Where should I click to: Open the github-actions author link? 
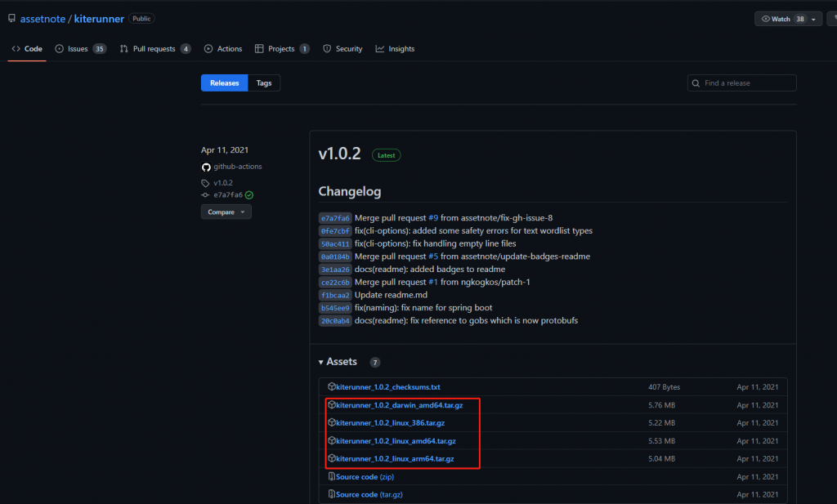point(238,167)
